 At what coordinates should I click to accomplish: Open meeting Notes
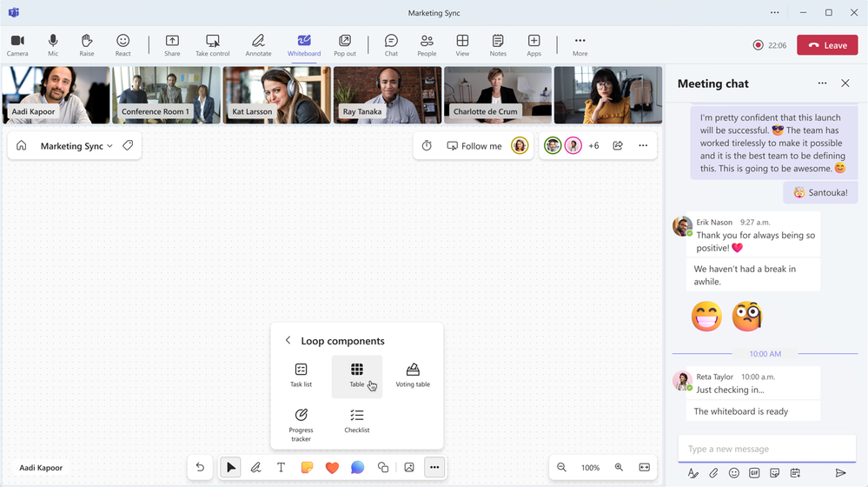(x=498, y=45)
